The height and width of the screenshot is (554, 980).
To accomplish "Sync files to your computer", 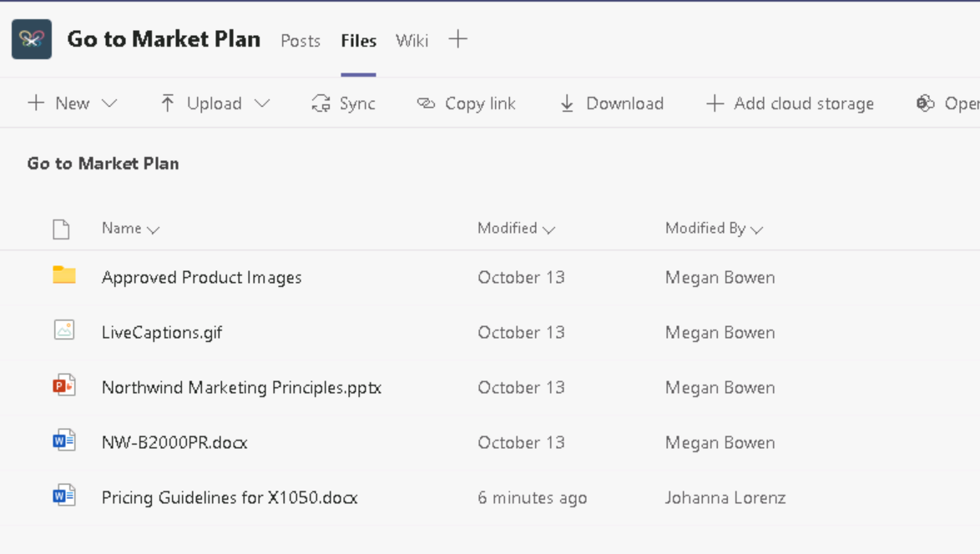I will [343, 103].
